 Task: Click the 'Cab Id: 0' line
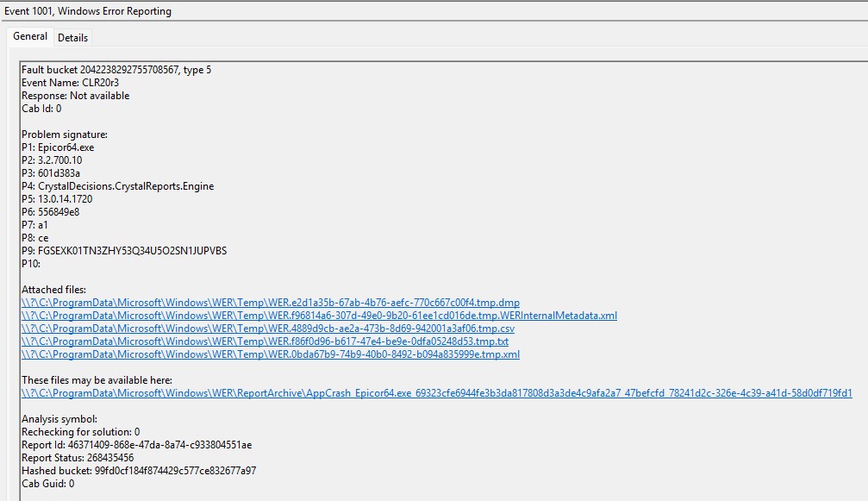coord(41,109)
